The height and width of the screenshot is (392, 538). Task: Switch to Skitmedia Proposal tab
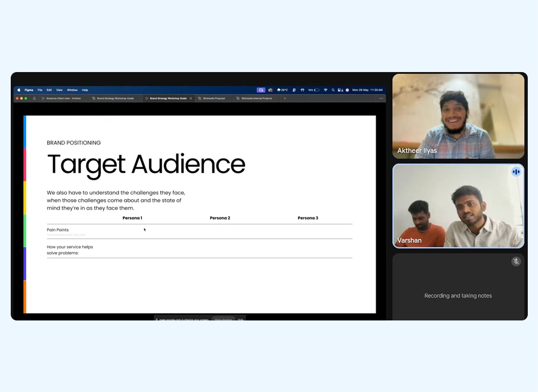coord(213,98)
